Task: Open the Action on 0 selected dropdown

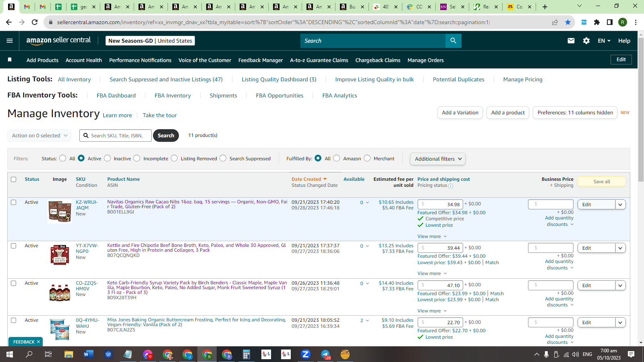Action: (x=39, y=136)
